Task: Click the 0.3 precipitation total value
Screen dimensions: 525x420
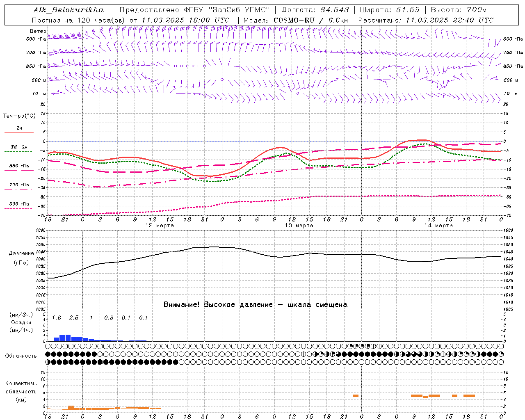Action: pos(109,318)
